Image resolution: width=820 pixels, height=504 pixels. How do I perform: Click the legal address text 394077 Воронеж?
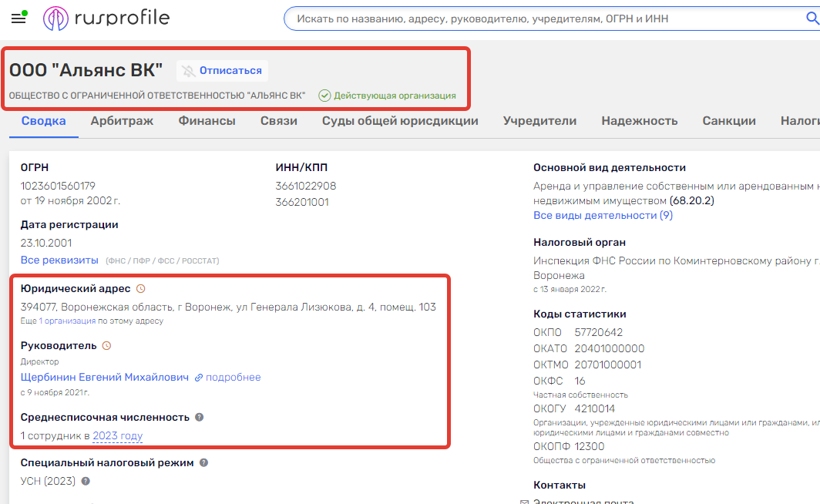point(228,307)
